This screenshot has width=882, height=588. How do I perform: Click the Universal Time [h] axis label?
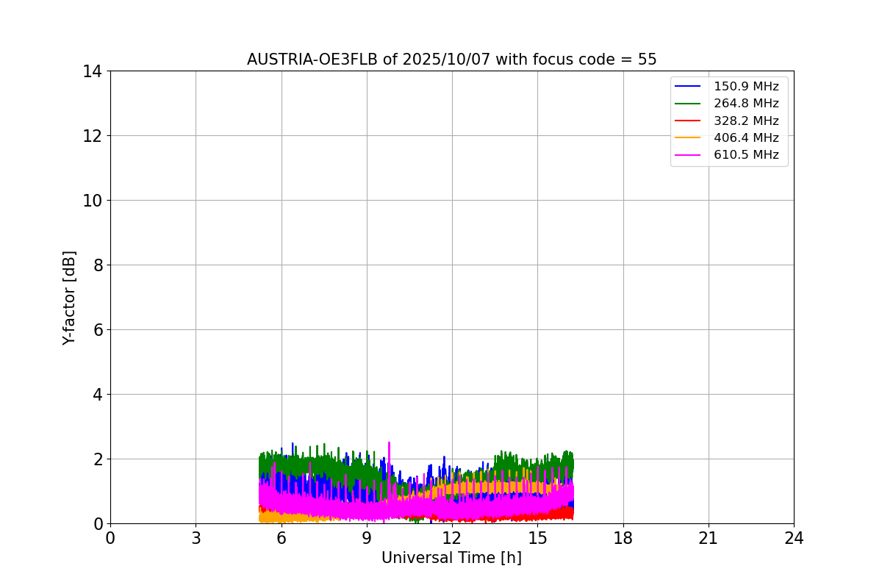[451, 558]
